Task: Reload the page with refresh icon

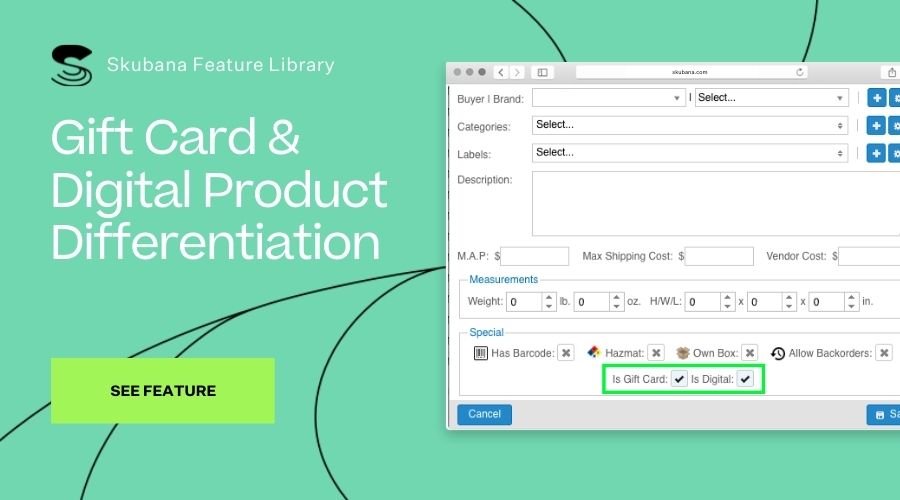Action: tap(800, 72)
